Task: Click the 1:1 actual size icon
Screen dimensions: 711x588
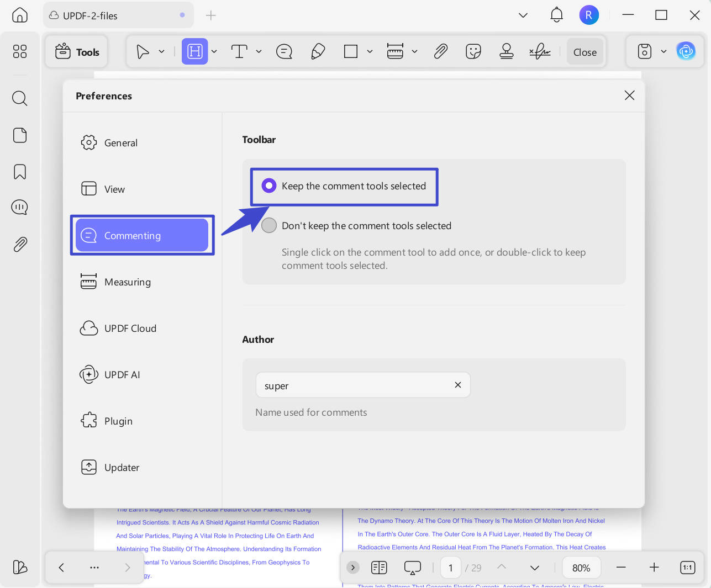Action: (688, 568)
